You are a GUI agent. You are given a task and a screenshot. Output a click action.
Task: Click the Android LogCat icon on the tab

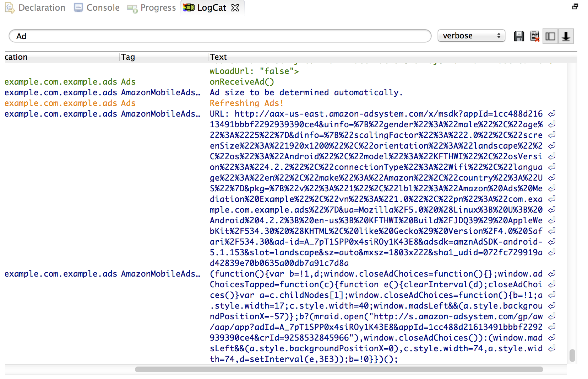coord(189,7)
